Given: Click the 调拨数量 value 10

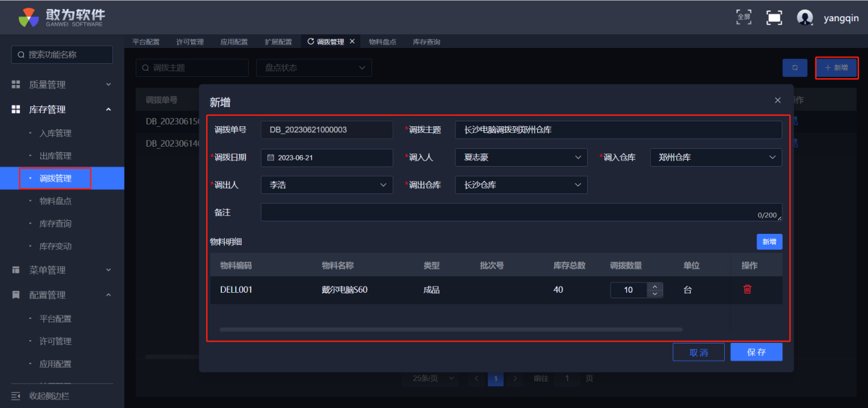Looking at the screenshot, I should [x=629, y=290].
